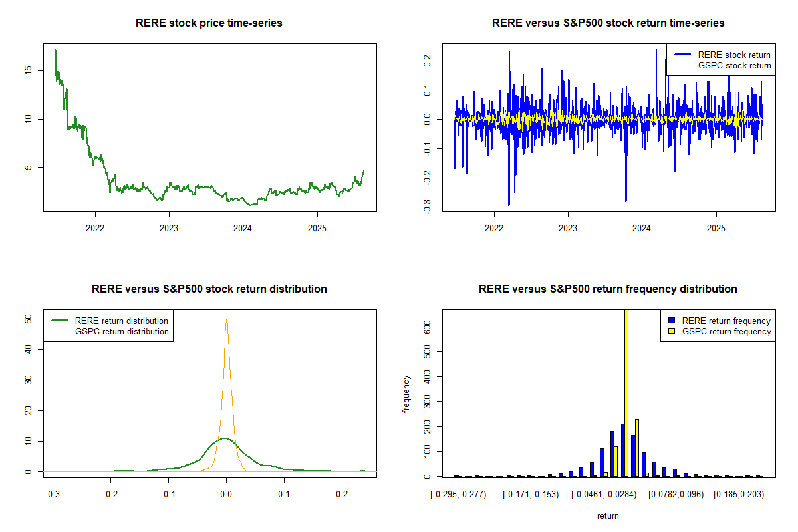
Task: Click the 'return' x-axis label below histogram
Action: coord(608,515)
